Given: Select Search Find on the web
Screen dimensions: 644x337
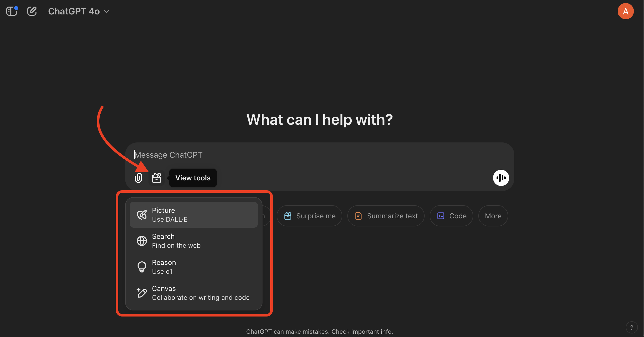Looking at the screenshot, I should (x=176, y=241).
